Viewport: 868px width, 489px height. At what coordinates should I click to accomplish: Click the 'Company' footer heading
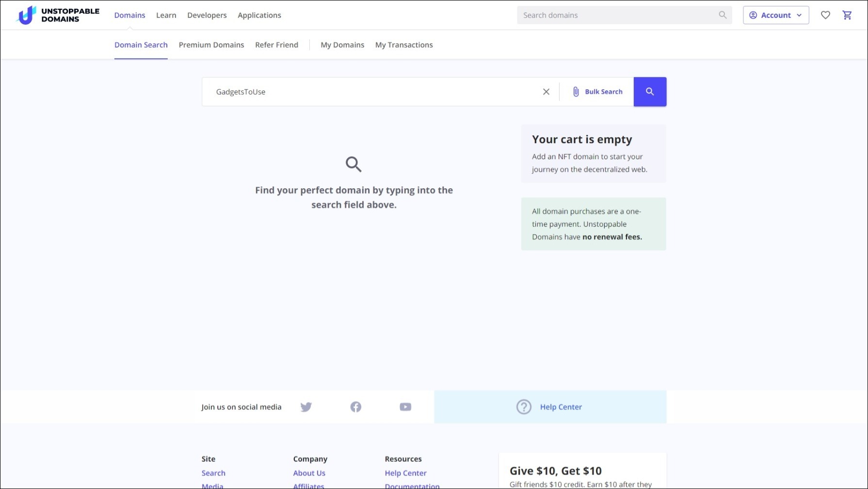(310, 459)
